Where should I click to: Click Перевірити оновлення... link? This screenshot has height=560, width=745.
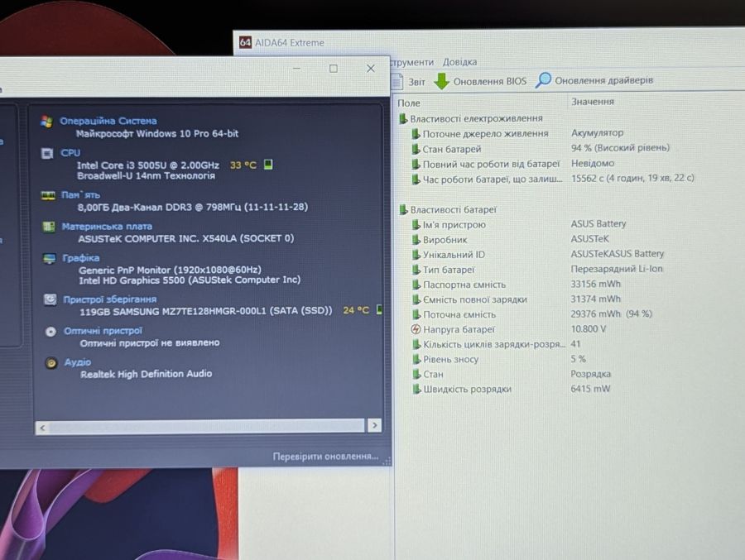(325, 456)
